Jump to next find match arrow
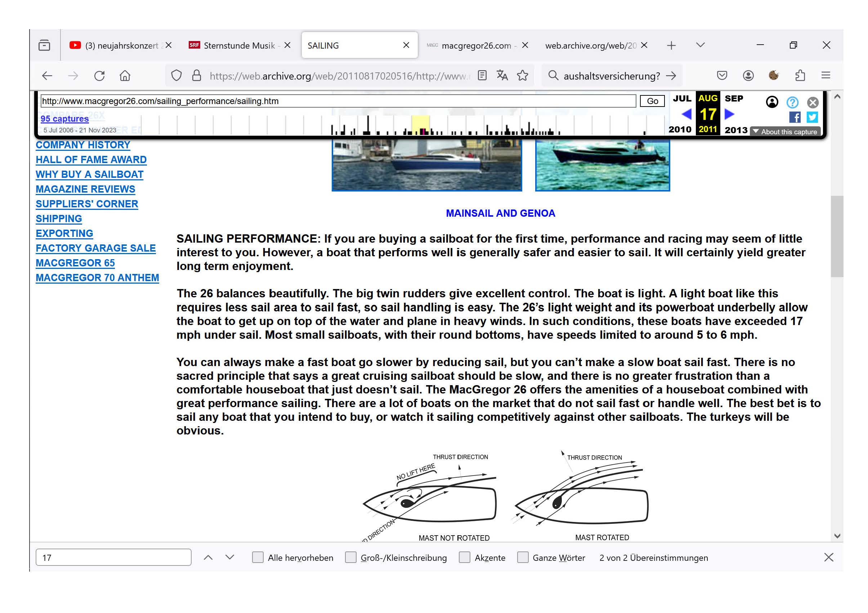Image resolution: width=868 pixels, height=613 pixels. tap(229, 557)
